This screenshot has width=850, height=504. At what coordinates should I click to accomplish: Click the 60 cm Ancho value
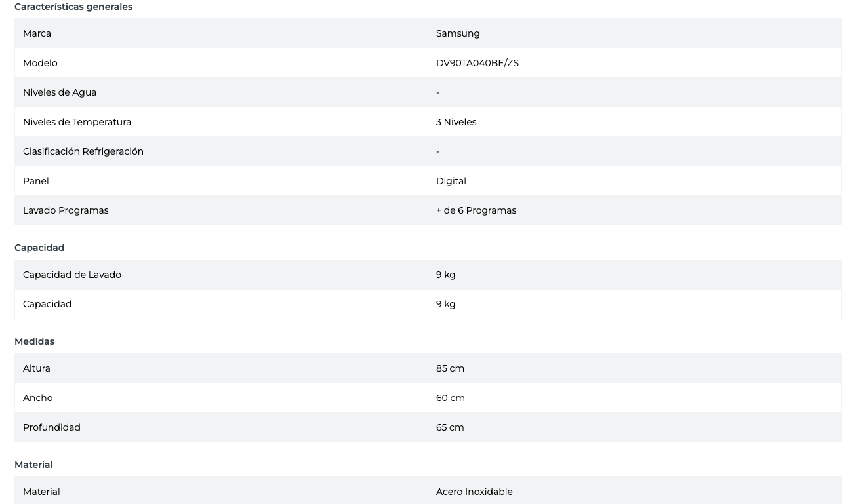click(x=450, y=398)
